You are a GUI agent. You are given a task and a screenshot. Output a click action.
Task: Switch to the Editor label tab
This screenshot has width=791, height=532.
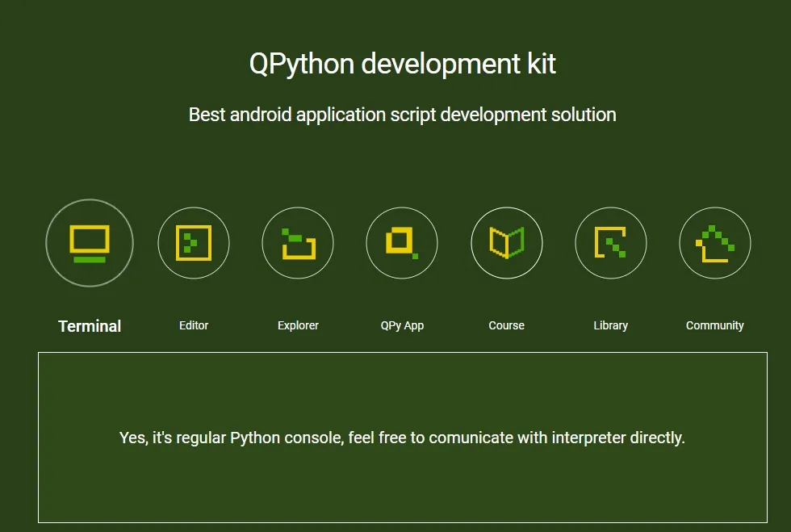tap(194, 325)
